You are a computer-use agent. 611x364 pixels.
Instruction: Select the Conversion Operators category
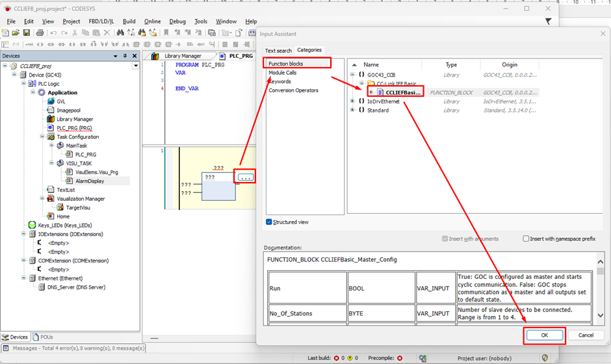pos(293,90)
